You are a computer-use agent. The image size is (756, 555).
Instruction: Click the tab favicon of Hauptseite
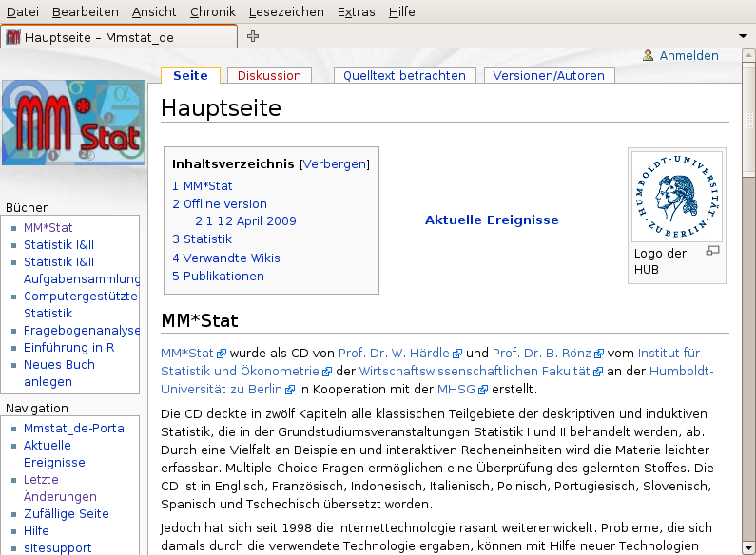[13, 37]
